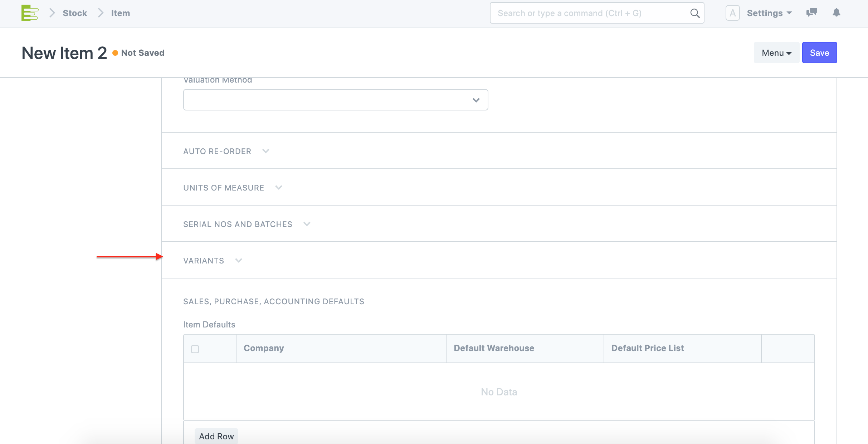Go to Stock breadcrumb link
Viewport: 868px width, 444px height.
pyautogui.click(x=75, y=13)
